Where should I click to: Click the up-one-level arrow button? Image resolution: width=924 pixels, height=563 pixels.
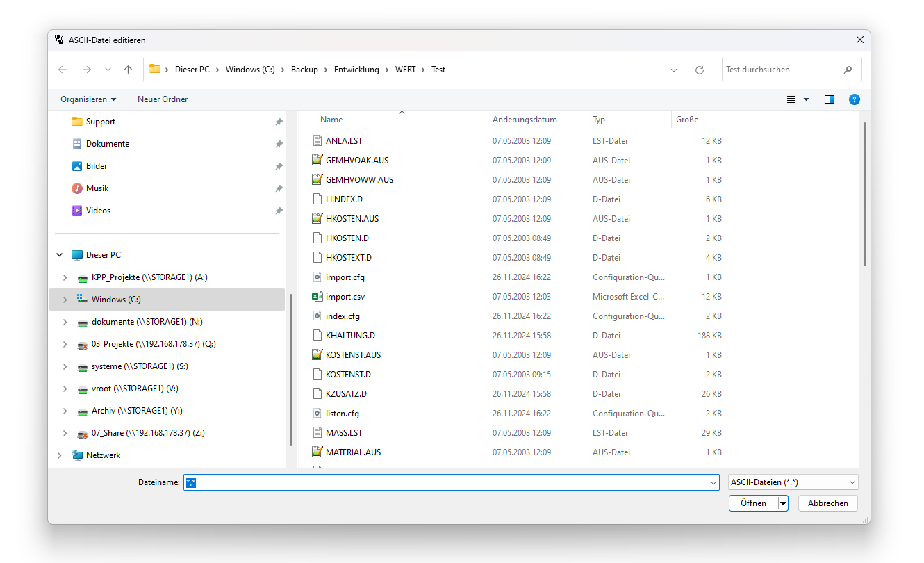point(128,70)
